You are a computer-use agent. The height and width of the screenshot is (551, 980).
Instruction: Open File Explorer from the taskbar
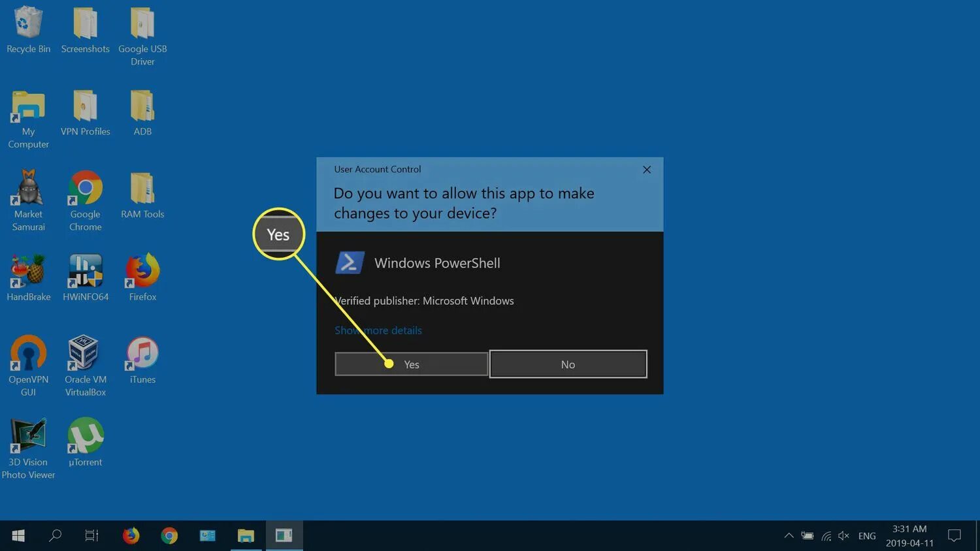coord(246,535)
